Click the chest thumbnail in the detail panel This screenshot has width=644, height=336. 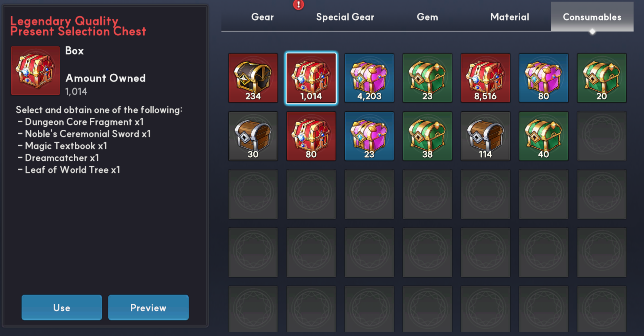tap(35, 71)
